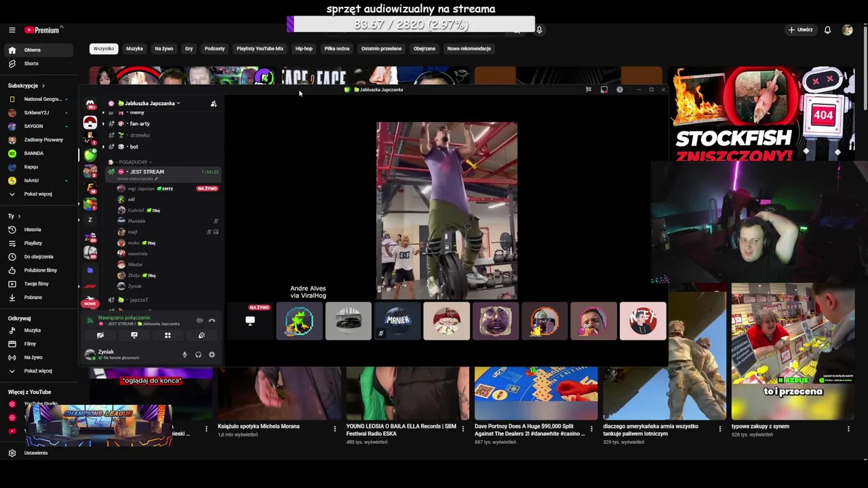Click YouTube voice search microphone
The width and height of the screenshot is (868, 488).
point(539,30)
